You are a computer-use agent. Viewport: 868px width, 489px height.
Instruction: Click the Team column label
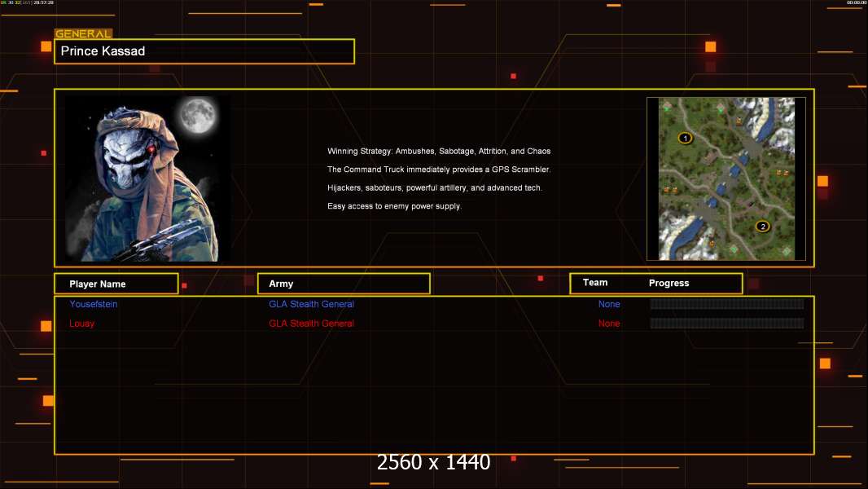coord(595,283)
